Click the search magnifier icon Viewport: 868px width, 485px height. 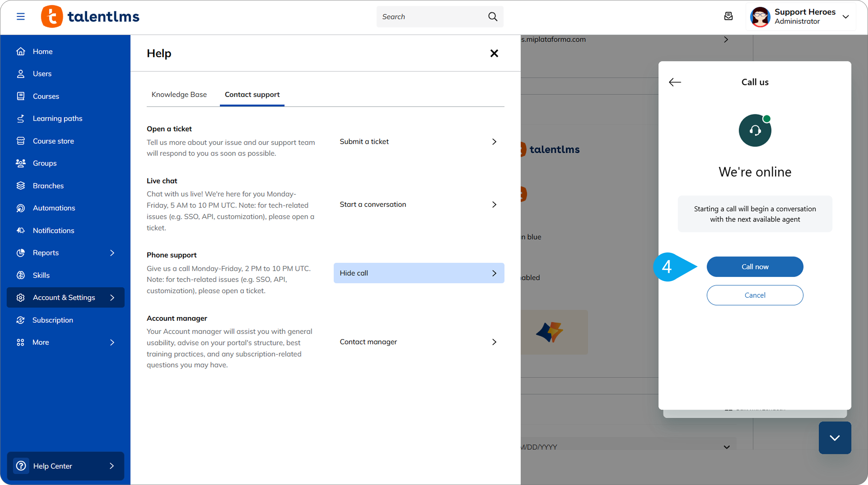[x=492, y=17]
